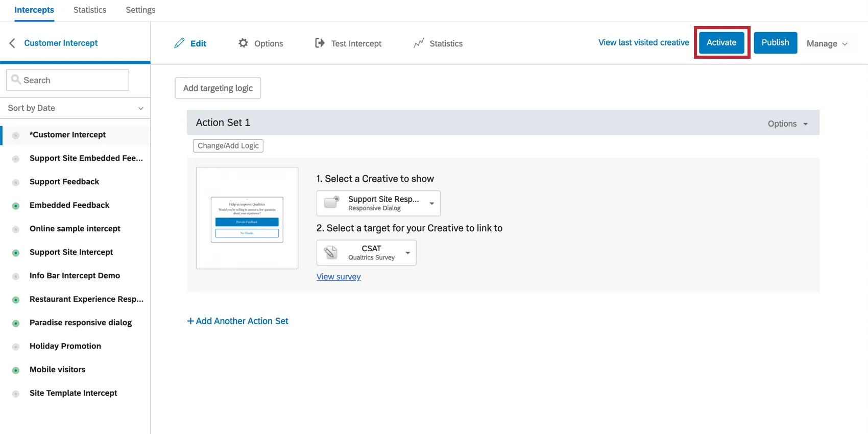Click the Statistics line chart icon
The width and height of the screenshot is (868, 434).
[x=419, y=43]
